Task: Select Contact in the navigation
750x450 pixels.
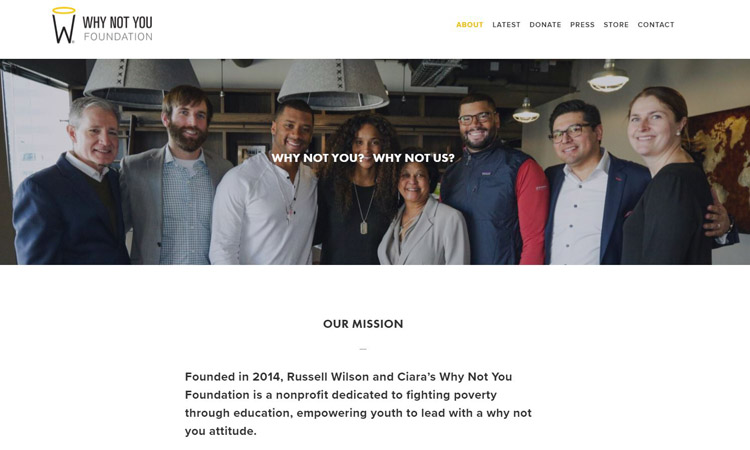Action: pyautogui.click(x=656, y=24)
